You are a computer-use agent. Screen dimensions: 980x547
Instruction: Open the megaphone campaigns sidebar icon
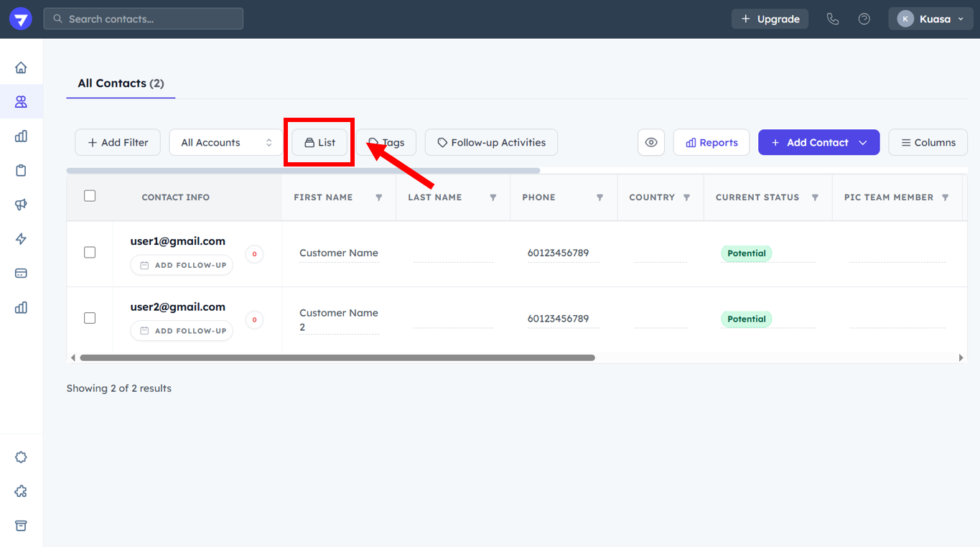click(21, 205)
